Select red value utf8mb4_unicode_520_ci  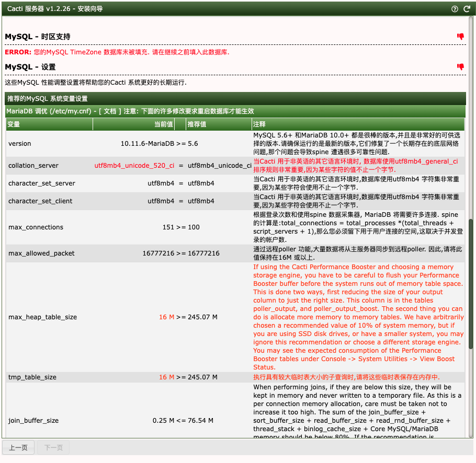pyautogui.click(x=134, y=166)
